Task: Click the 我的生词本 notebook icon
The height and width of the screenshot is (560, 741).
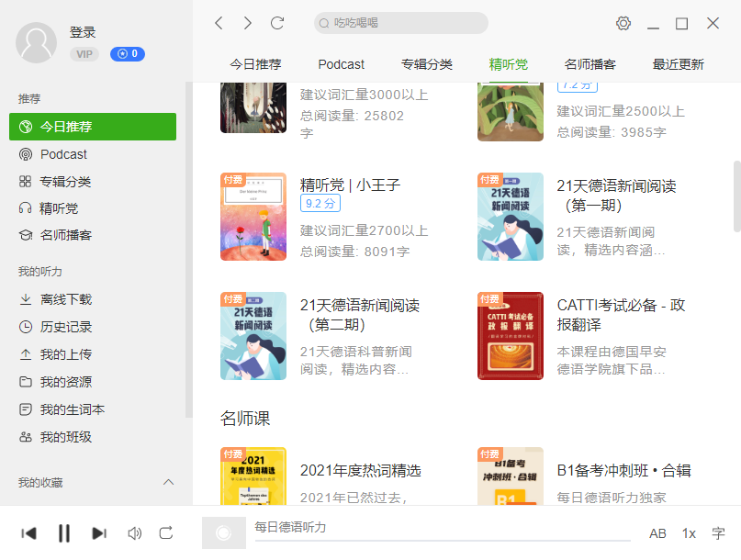Action: (26, 409)
